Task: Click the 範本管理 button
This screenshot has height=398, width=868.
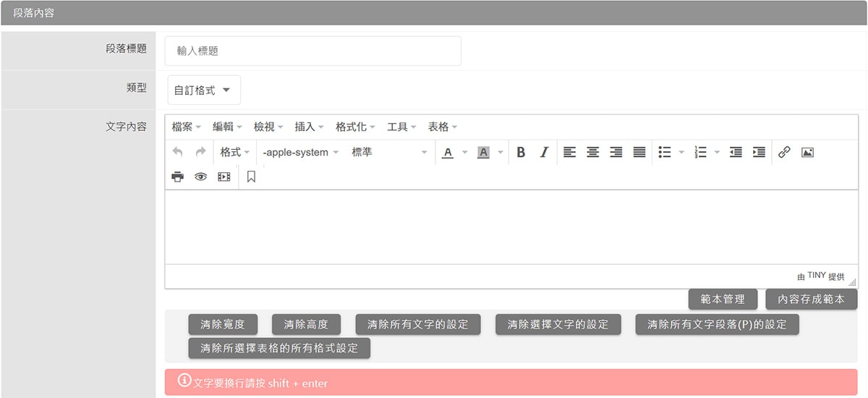Action: point(722,299)
